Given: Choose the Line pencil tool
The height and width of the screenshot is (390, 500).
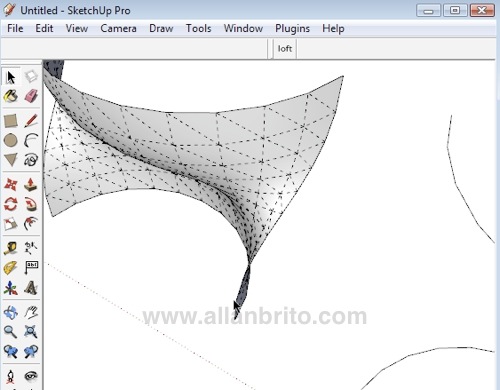Looking at the screenshot, I should pyautogui.click(x=31, y=121).
